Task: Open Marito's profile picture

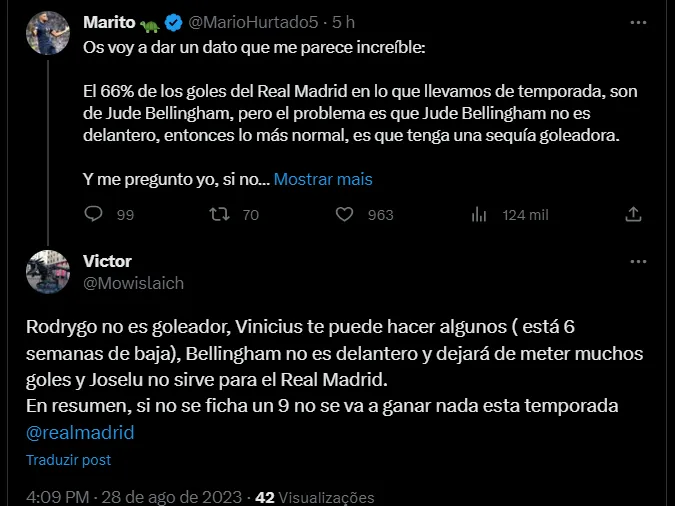Action: point(48,35)
